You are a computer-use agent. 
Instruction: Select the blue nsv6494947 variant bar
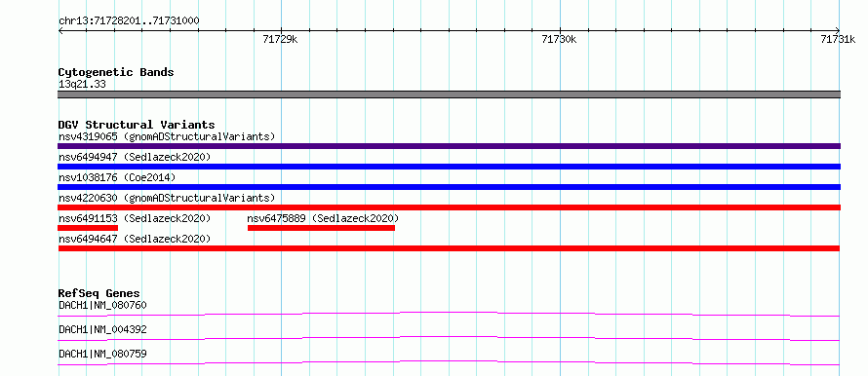[x=449, y=167]
